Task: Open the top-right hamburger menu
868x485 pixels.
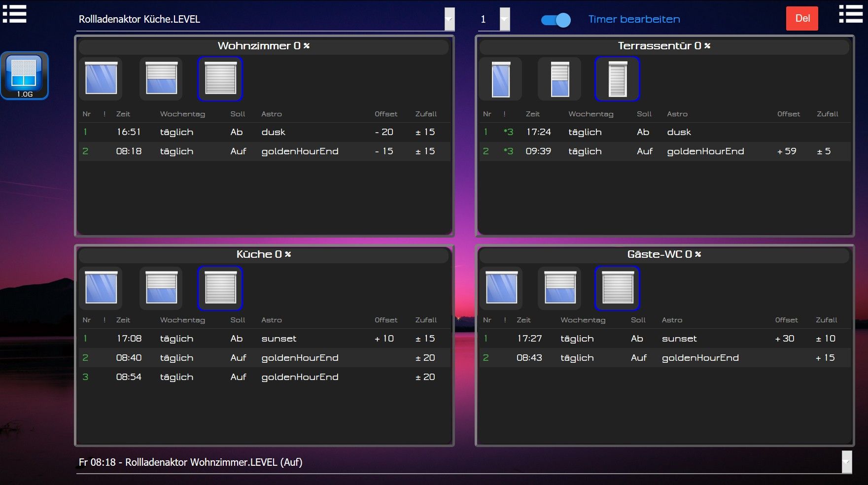Action: pos(851,14)
